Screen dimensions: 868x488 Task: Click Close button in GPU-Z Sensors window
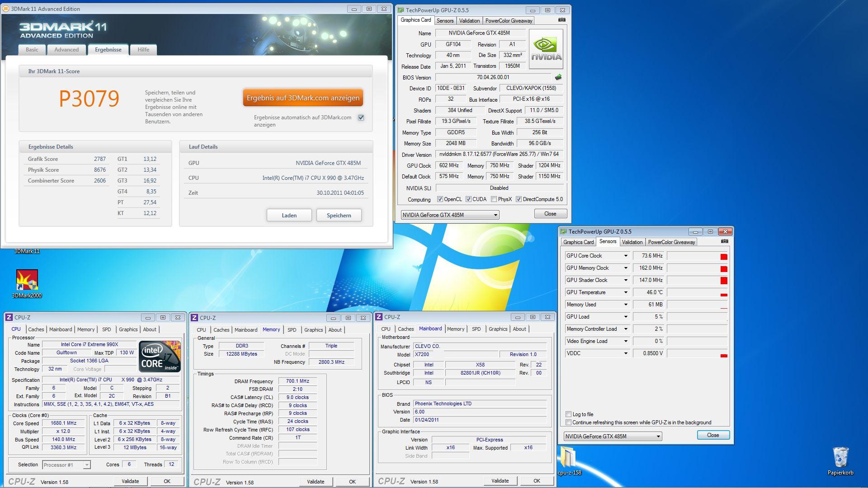coord(713,435)
